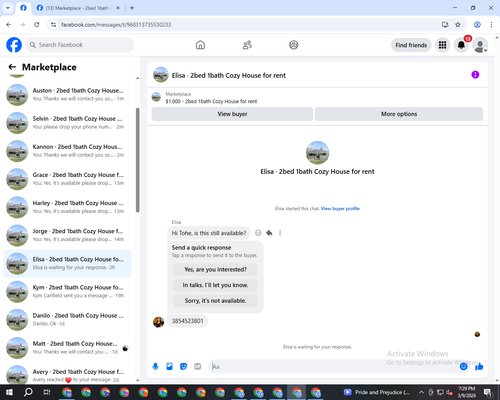500x400 pixels.
Task: Click Find friends button
Action: point(411,45)
